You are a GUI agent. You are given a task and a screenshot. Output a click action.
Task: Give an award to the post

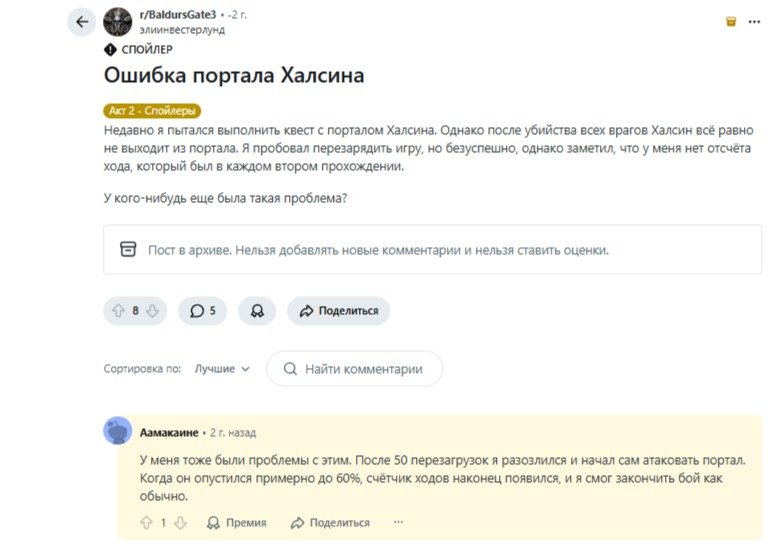click(x=257, y=311)
